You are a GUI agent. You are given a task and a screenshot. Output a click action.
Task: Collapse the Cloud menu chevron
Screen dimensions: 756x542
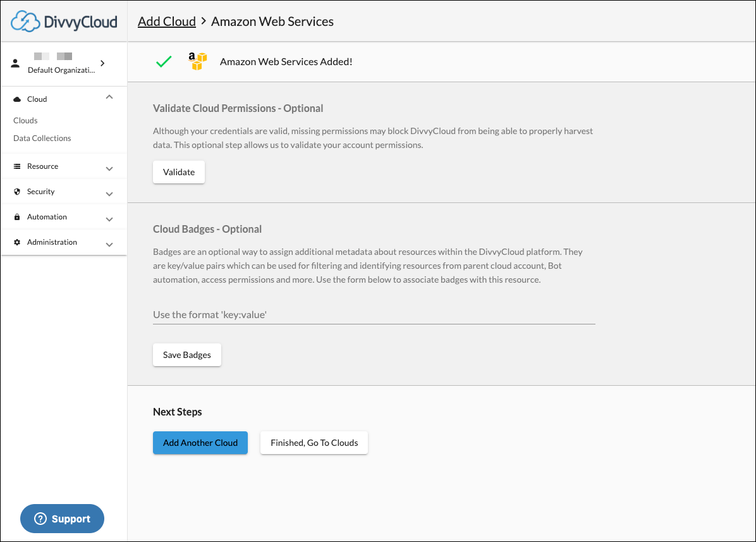click(109, 97)
